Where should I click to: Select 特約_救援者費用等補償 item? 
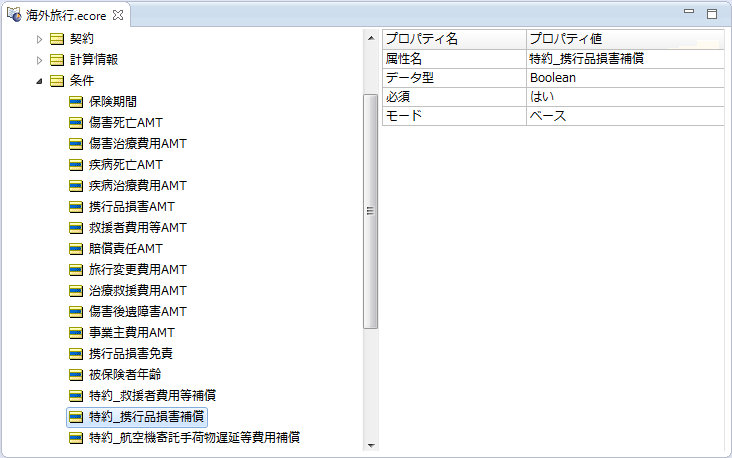click(x=152, y=395)
